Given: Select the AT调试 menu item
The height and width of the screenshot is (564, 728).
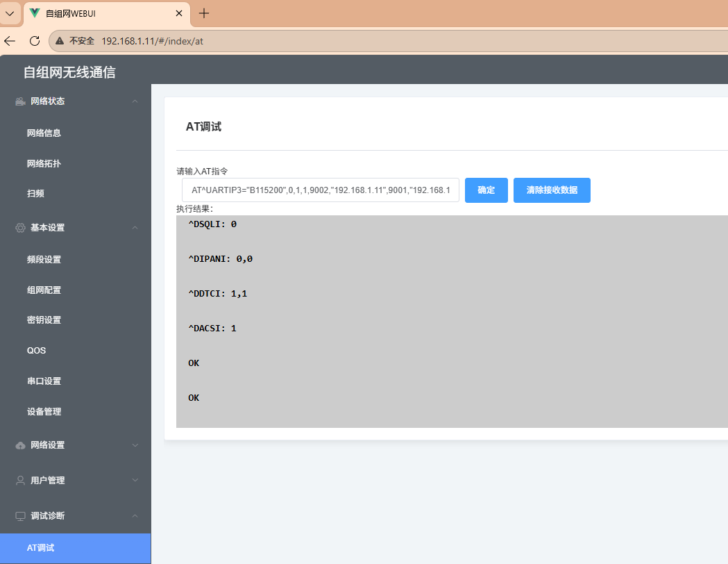Looking at the screenshot, I should tap(75, 548).
